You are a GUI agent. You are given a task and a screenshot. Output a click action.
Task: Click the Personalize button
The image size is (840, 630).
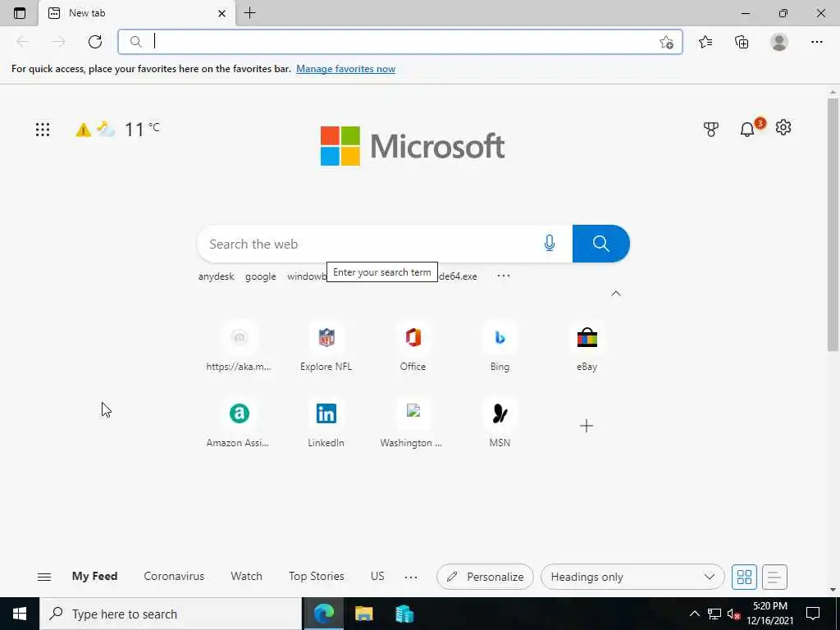pyautogui.click(x=485, y=577)
